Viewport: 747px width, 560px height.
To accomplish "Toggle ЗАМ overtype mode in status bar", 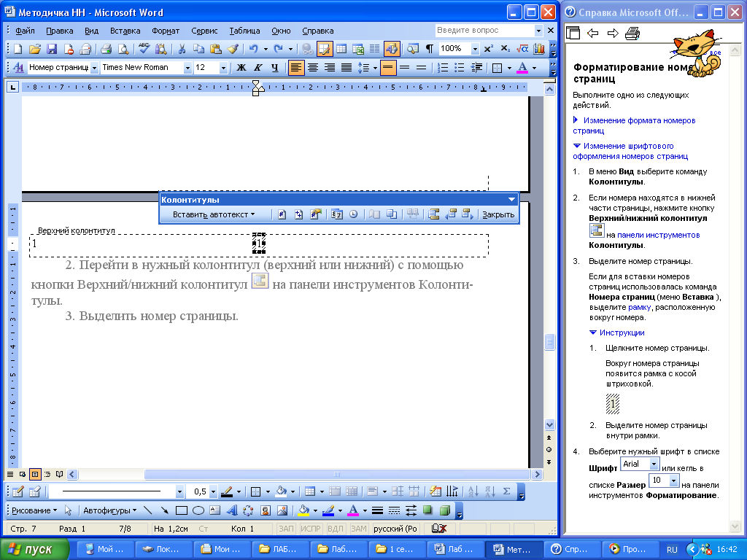I will 359,529.
